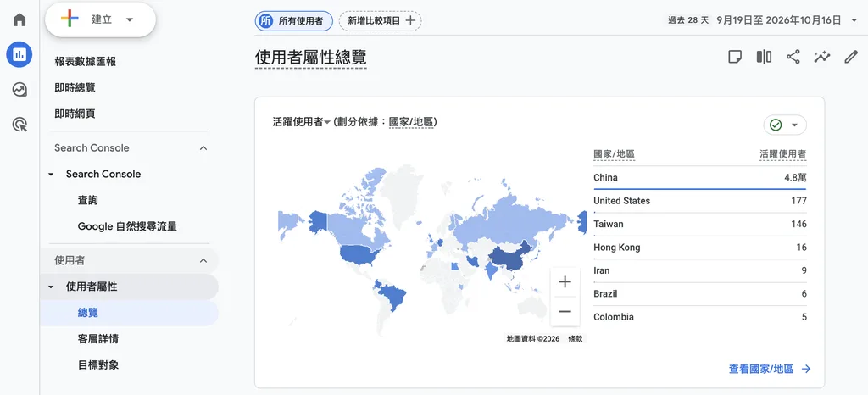
Task: Click the 所有使用者 segment chip
Action: pyautogui.click(x=293, y=21)
